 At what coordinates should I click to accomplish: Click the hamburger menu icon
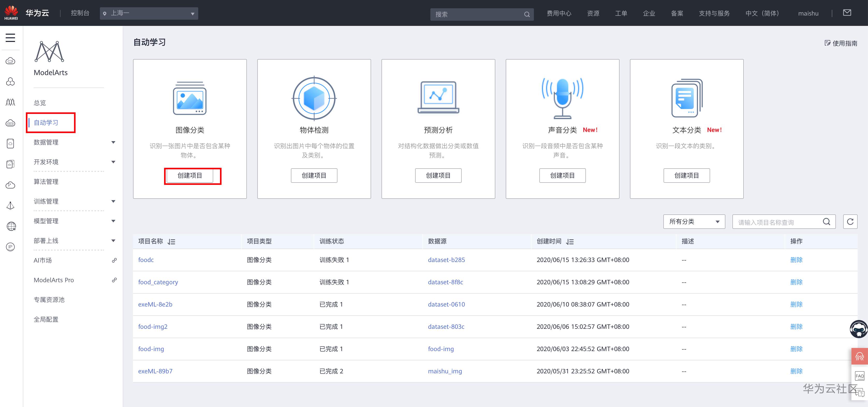10,38
